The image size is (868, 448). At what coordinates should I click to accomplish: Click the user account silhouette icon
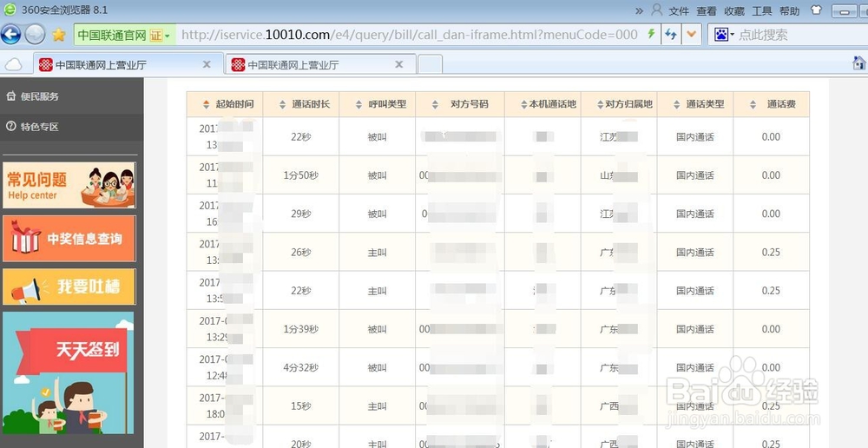pos(656,10)
